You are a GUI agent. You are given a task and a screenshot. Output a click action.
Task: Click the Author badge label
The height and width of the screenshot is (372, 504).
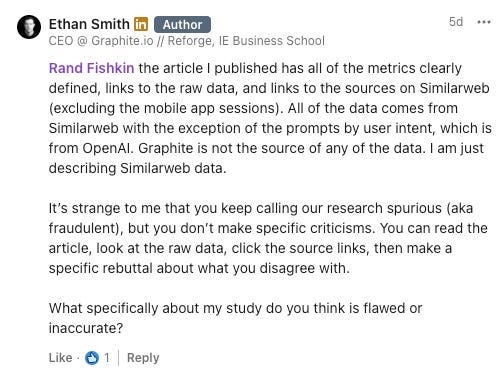pyautogui.click(x=182, y=25)
